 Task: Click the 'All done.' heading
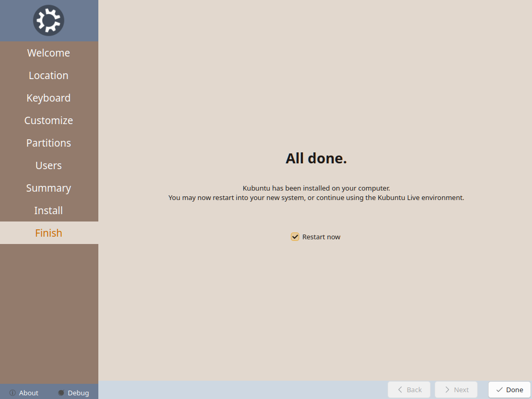[x=316, y=159]
